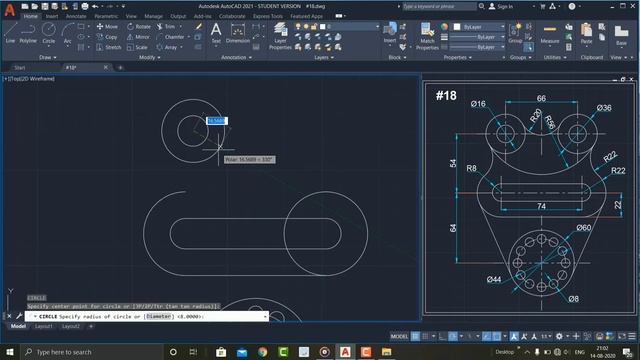Click the Copy command in Modify panel

[107, 37]
